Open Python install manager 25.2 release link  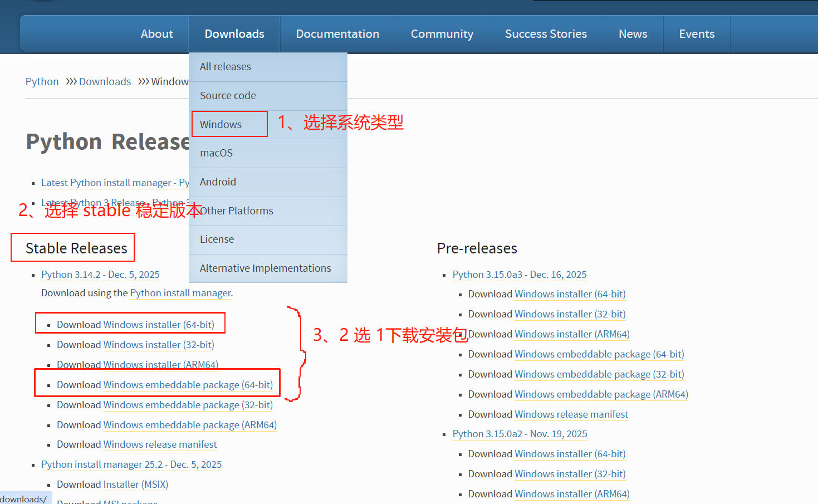tap(131, 464)
